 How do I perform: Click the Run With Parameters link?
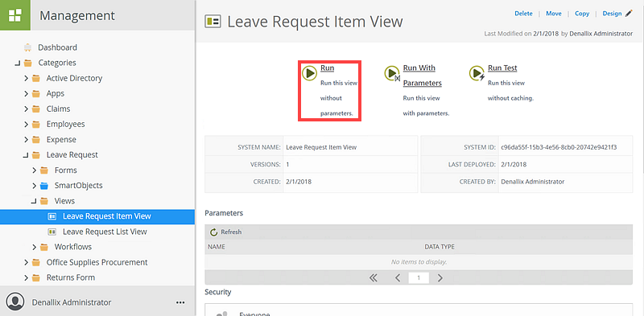coord(422,76)
